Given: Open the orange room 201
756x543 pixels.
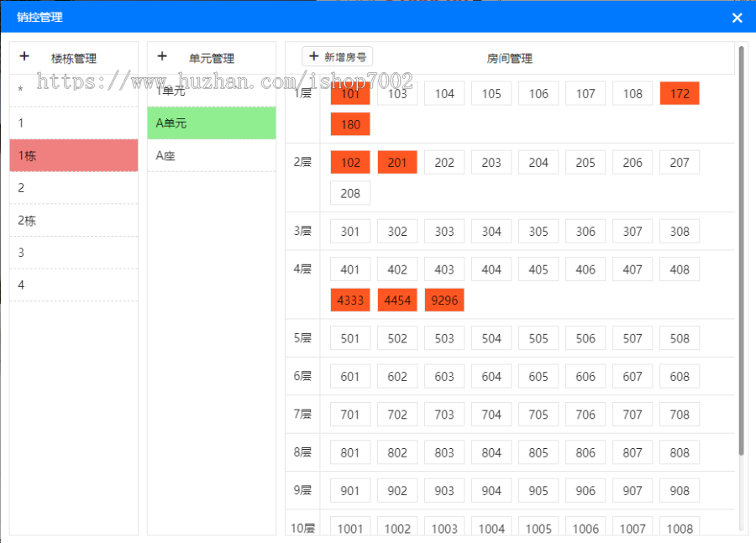Looking at the screenshot, I should point(397,162).
